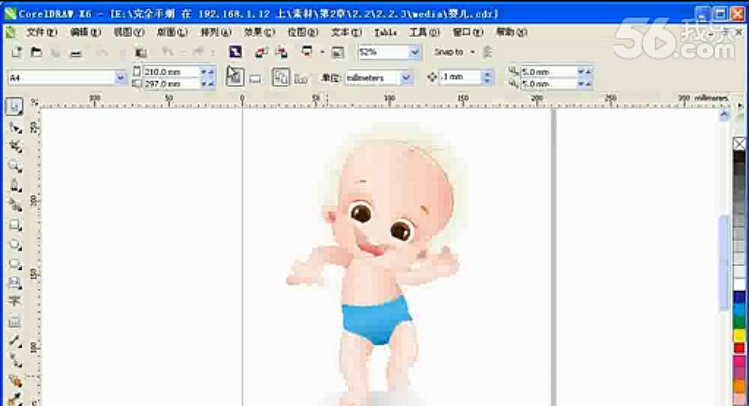Set page to portrait orientation

click(x=235, y=77)
